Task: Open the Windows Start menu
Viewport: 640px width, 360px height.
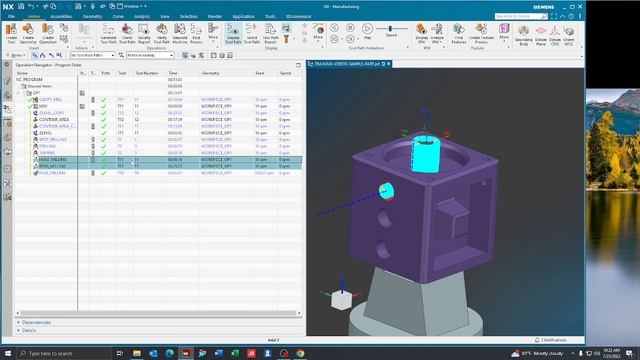Action: pyautogui.click(x=8, y=353)
